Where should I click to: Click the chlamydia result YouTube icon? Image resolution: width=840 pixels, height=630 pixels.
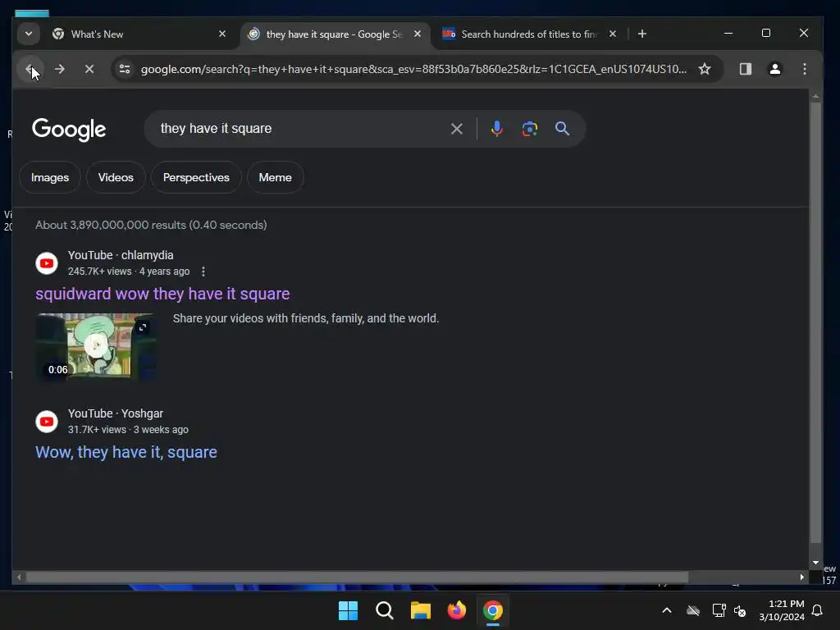pos(47,263)
